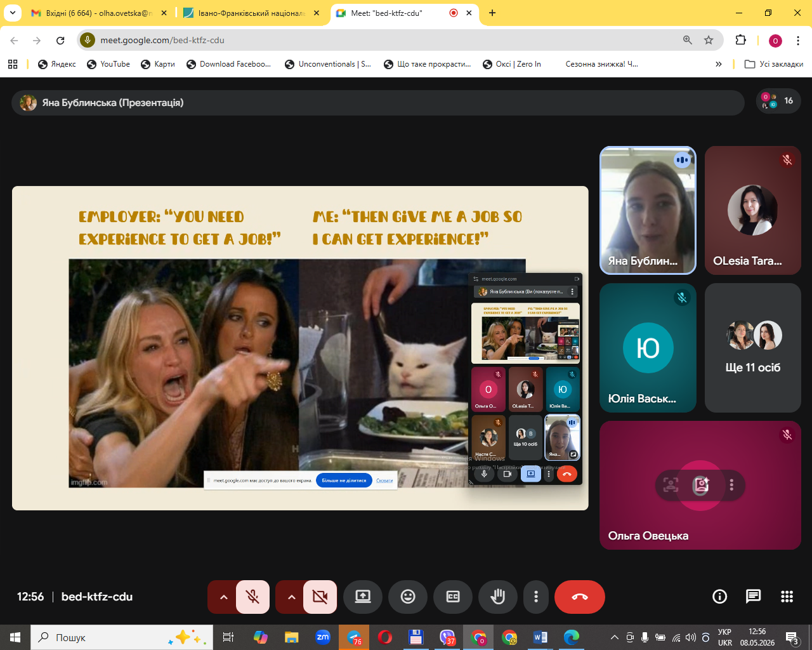Switch the УКР keyboard language indicator

click(x=724, y=637)
